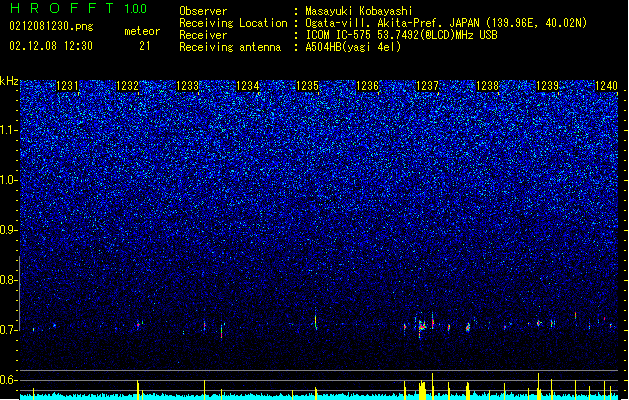Click the 1235 time marker

point(307,86)
